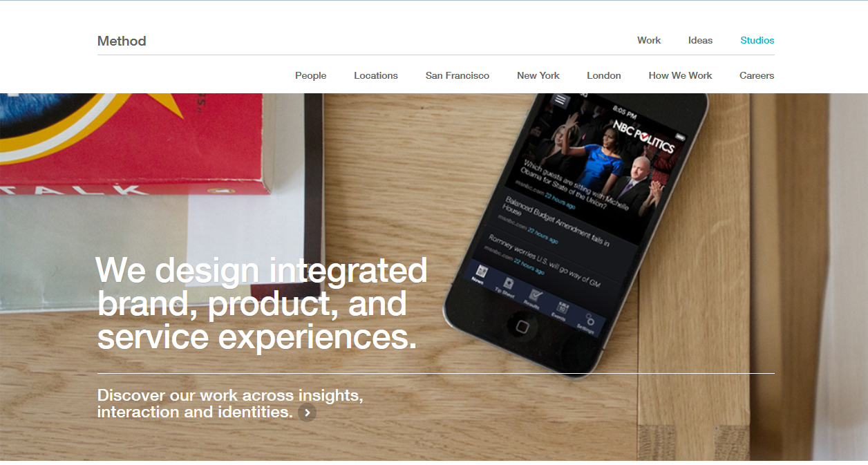Open the Work menu item

coord(649,40)
